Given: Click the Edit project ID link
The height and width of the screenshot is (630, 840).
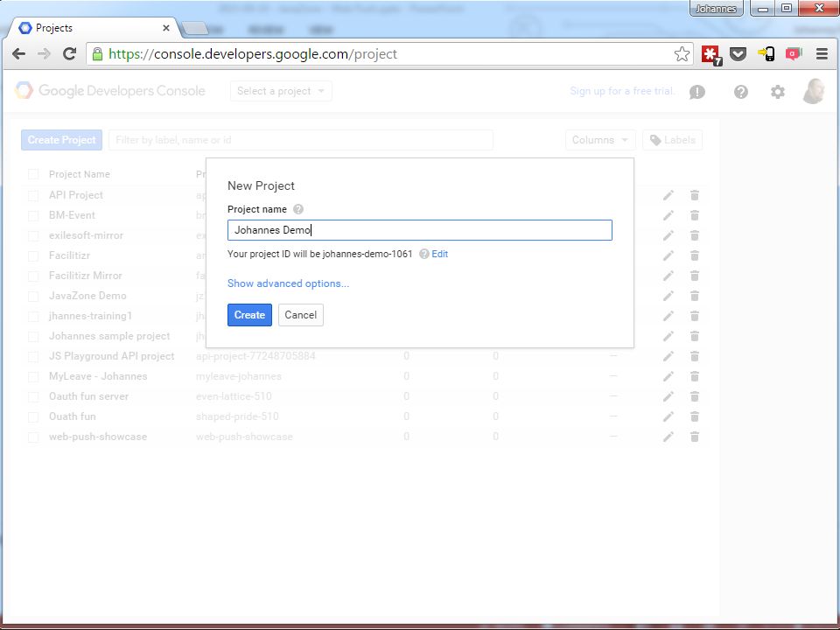Looking at the screenshot, I should click(x=440, y=254).
